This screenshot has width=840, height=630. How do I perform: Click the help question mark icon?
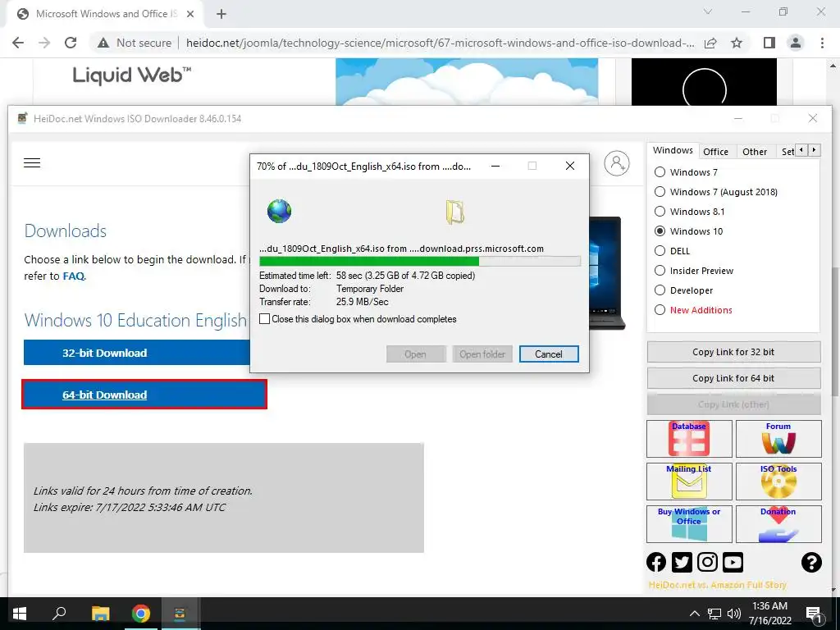(811, 562)
